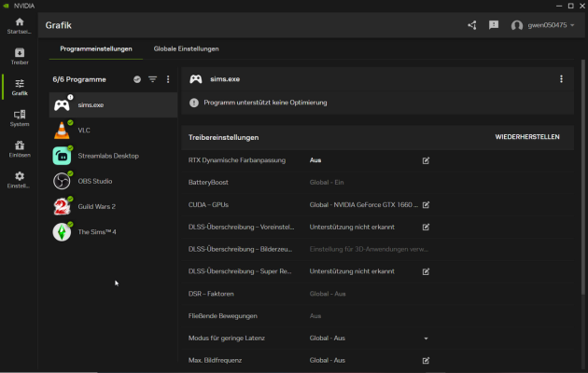Screen dimensions: 588x373
Task: Edit DLSS-Überschreibung Voreinstellung setting
Action: pos(426,227)
